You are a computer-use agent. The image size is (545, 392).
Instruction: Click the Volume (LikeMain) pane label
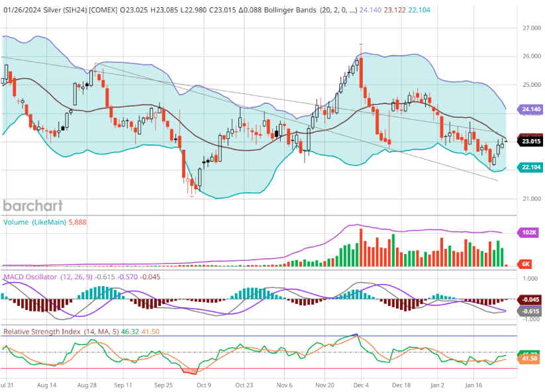click(x=35, y=222)
